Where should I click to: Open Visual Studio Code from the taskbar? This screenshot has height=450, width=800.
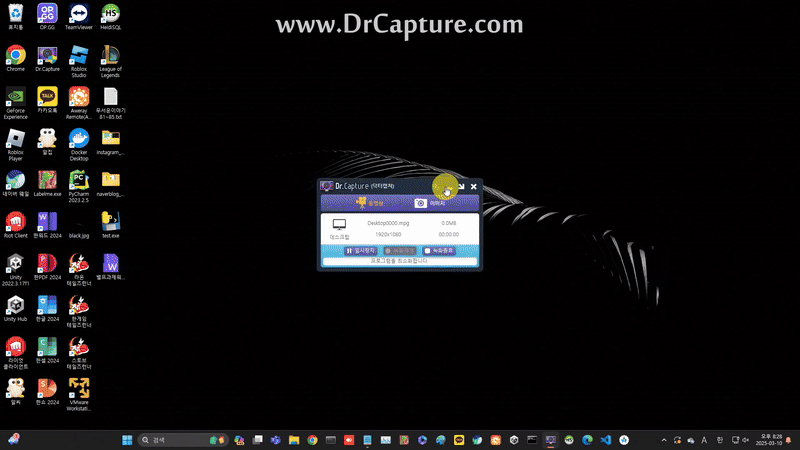pyautogui.click(x=606, y=440)
